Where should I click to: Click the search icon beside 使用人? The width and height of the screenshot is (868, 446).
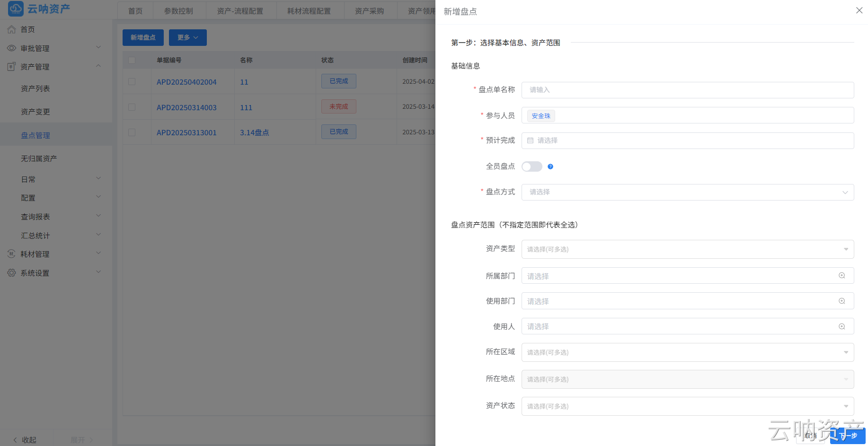pyautogui.click(x=841, y=326)
